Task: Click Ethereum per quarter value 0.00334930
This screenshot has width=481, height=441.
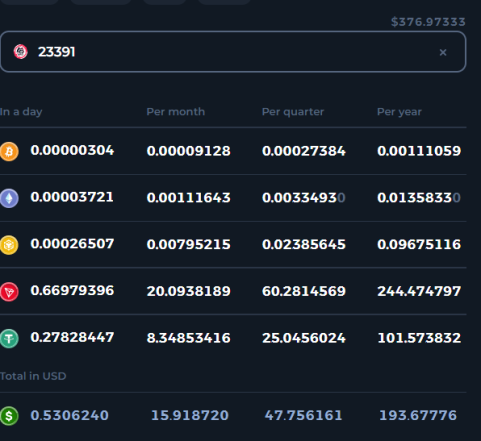Action: [304, 198]
